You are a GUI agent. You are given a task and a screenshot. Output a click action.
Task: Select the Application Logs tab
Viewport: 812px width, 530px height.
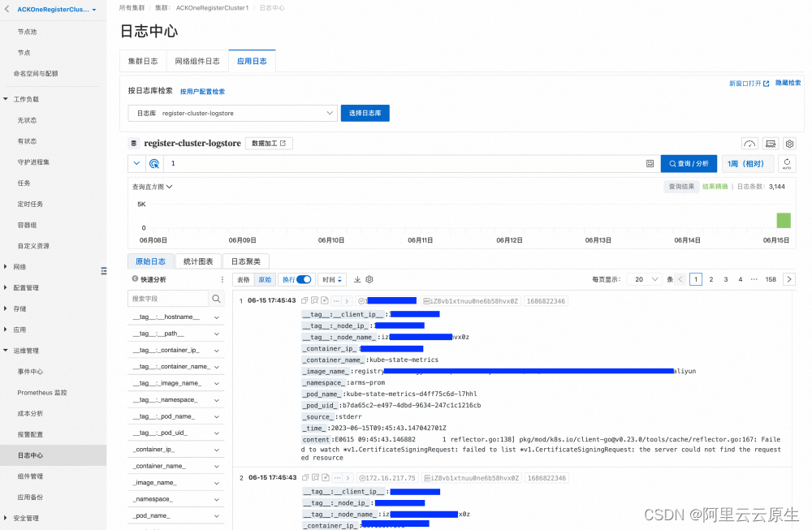(252, 61)
